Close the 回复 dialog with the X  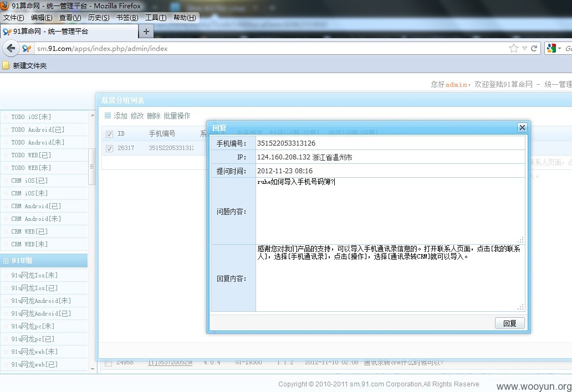tap(522, 127)
